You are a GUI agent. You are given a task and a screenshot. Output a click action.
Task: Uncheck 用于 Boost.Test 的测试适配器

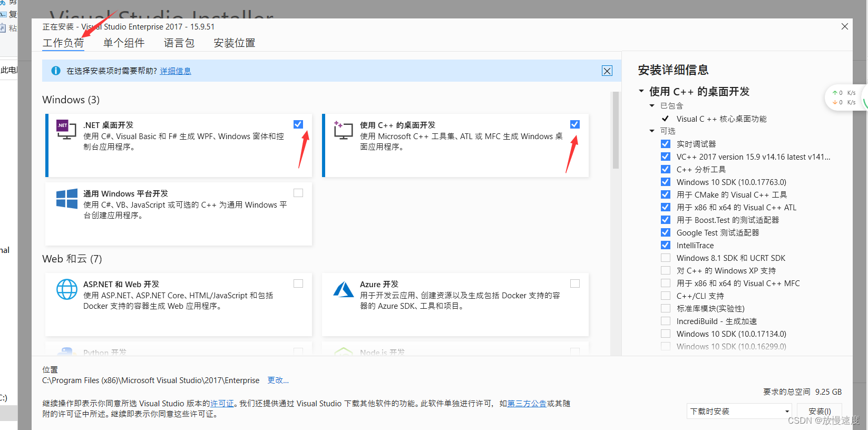coord(666,220)
